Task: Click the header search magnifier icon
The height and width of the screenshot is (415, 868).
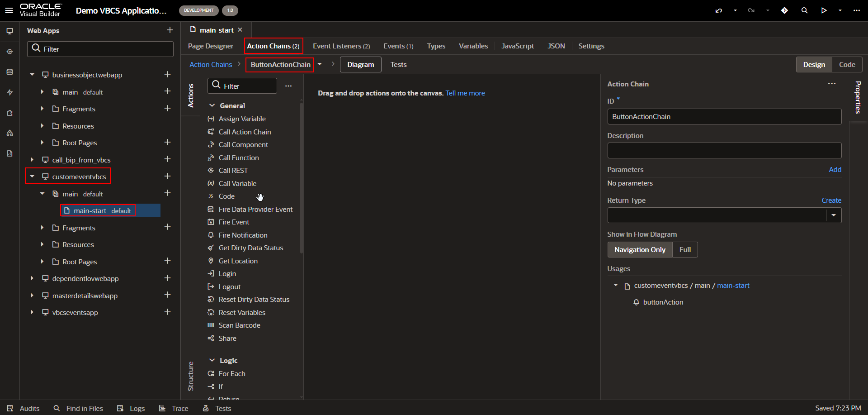Action: (804, 10)
